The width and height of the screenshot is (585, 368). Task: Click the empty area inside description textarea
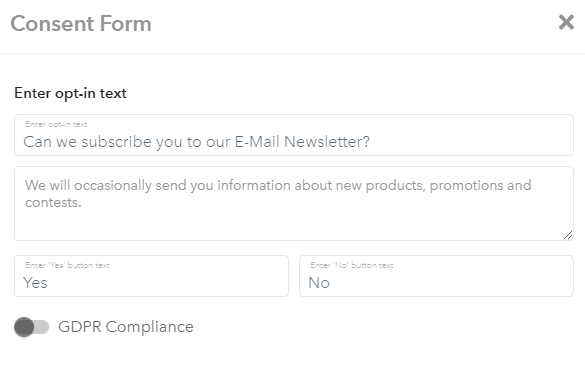click(294, 224)
